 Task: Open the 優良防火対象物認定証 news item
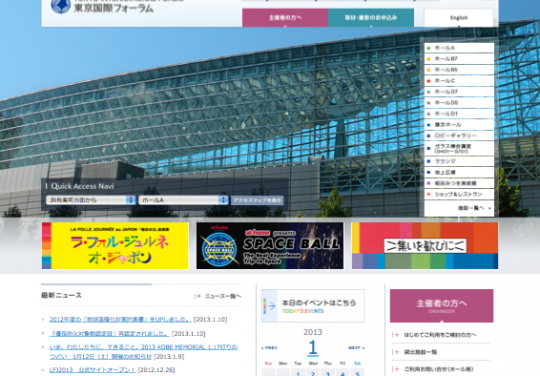[110, 334]
